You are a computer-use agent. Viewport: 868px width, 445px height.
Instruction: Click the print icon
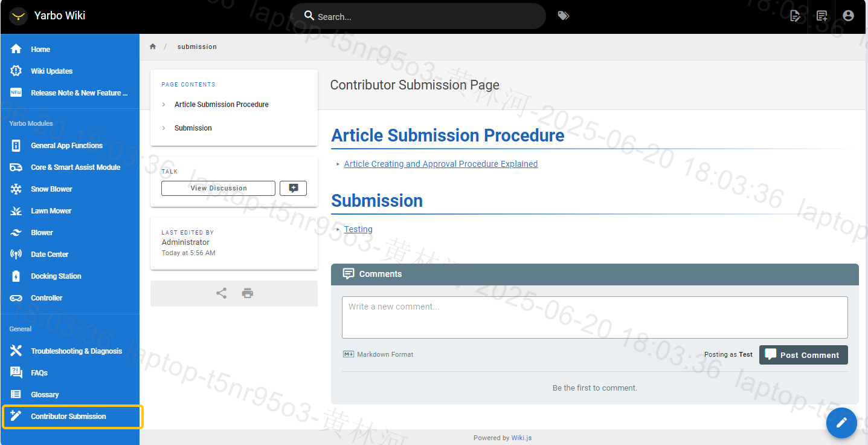coord(248,293)
